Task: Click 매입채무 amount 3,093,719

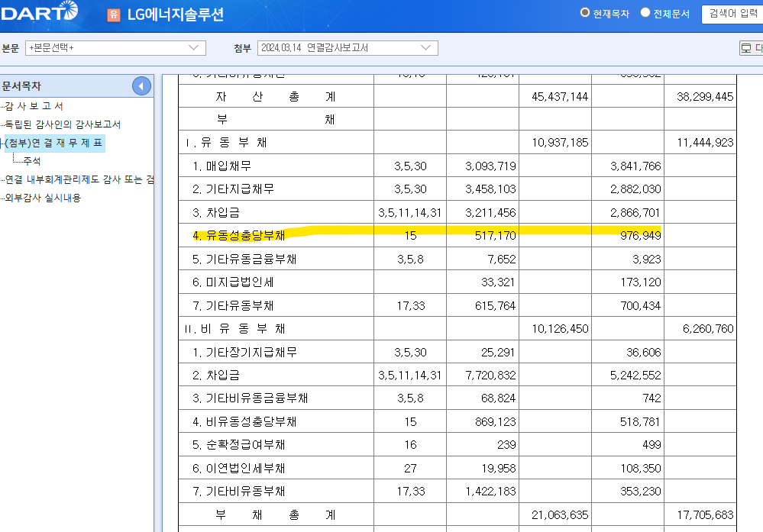Action: [490, 166]
